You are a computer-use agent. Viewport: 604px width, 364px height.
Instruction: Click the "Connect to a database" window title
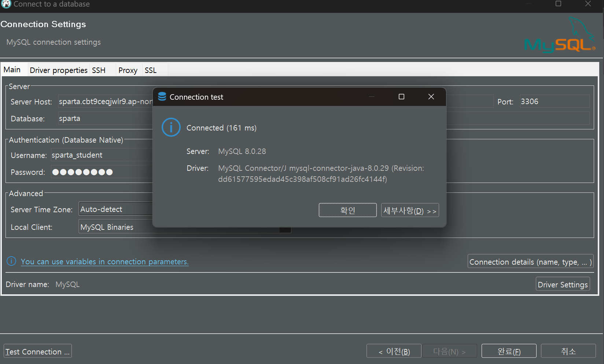click(x=52, y=4)
